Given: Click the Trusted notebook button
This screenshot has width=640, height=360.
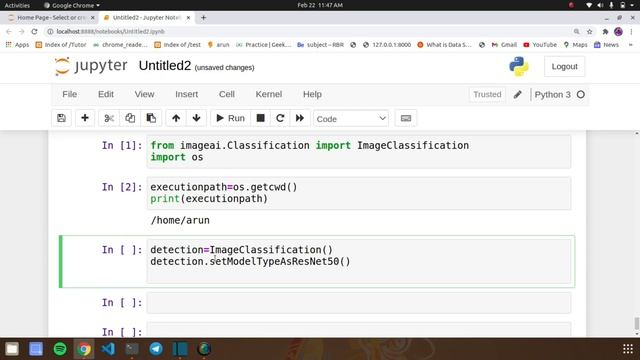Looking at the screenshot, I should pos(487,95).
